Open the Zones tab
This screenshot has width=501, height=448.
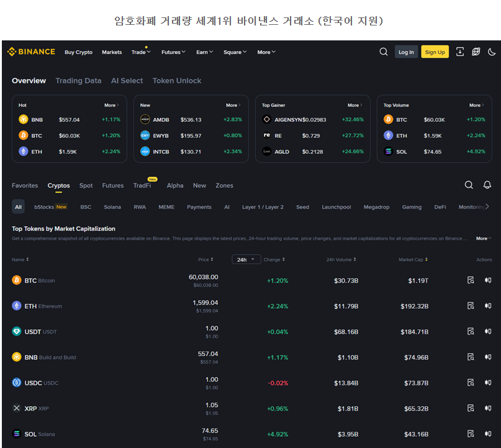pyautogui.click(x=224, y=185)
